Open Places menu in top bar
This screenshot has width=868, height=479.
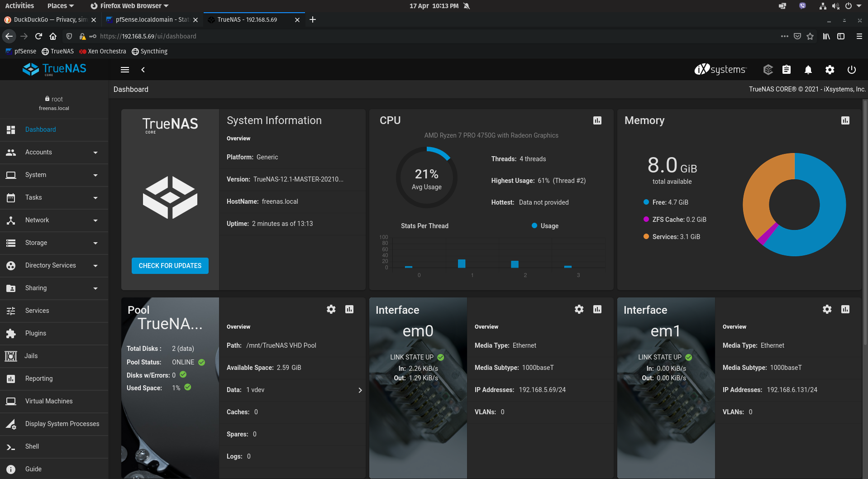click(x=60, y=6)
